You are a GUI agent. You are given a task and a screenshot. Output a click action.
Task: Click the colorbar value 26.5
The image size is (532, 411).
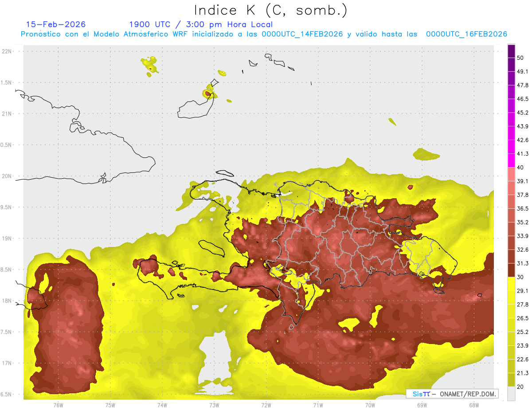coord(523,318)
